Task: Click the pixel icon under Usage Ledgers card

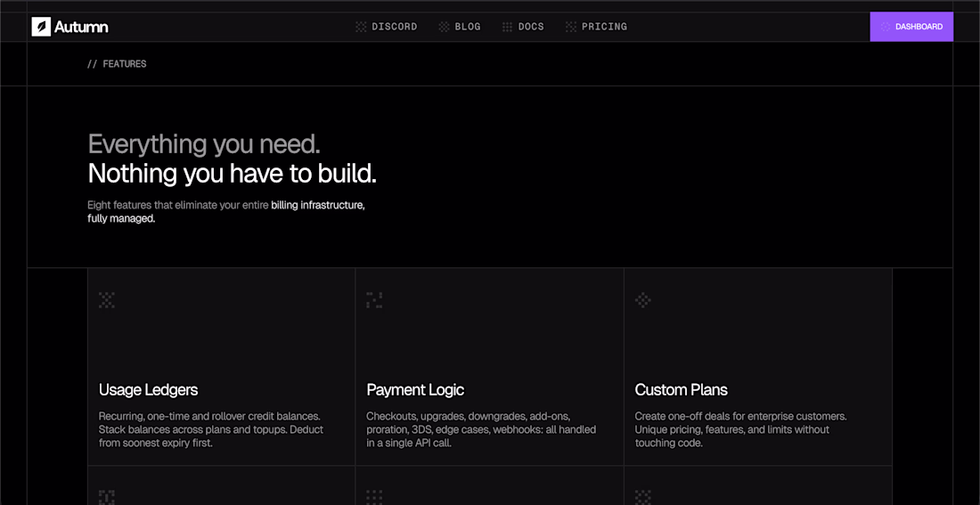Action: click(x=107, y=498)
